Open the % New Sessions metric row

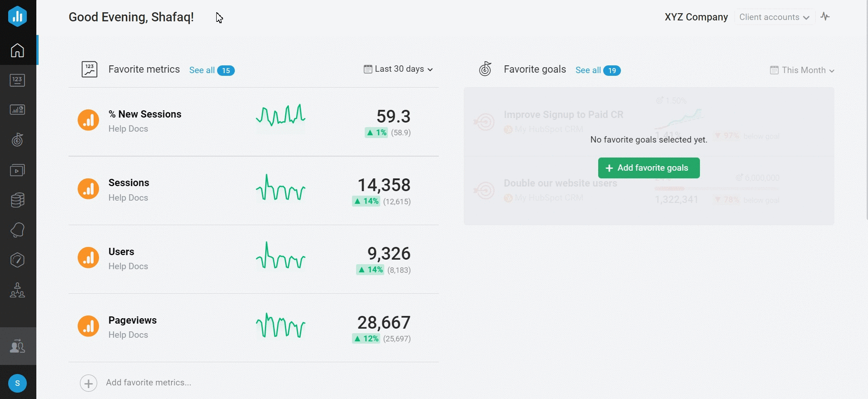pos(145,114)
